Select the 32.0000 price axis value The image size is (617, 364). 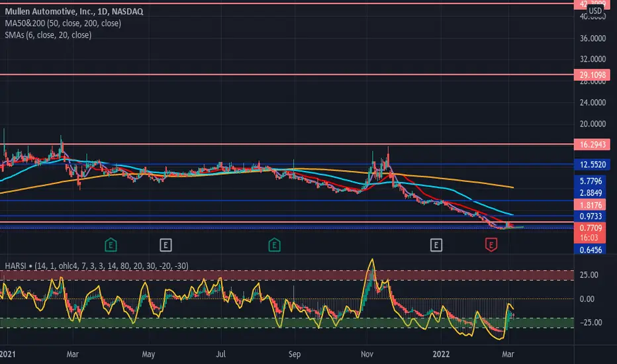pos(593,60)
